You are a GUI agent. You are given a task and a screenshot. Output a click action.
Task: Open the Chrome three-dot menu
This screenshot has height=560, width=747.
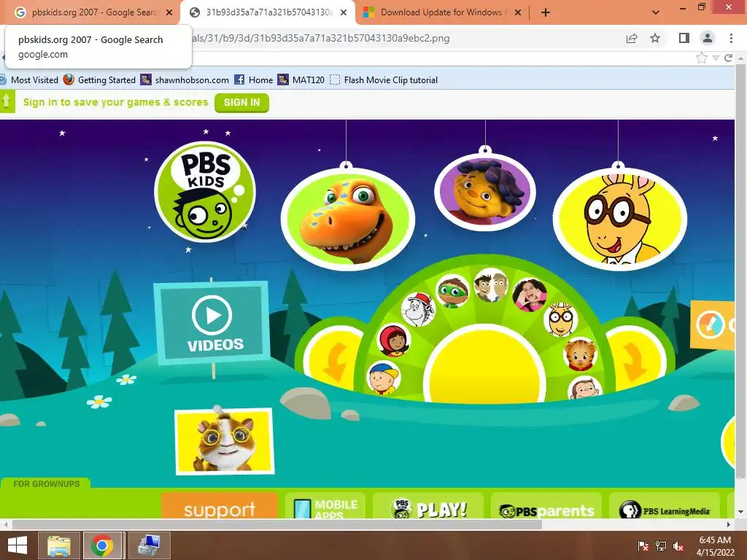pyautogui.click(x=731, y=38)
